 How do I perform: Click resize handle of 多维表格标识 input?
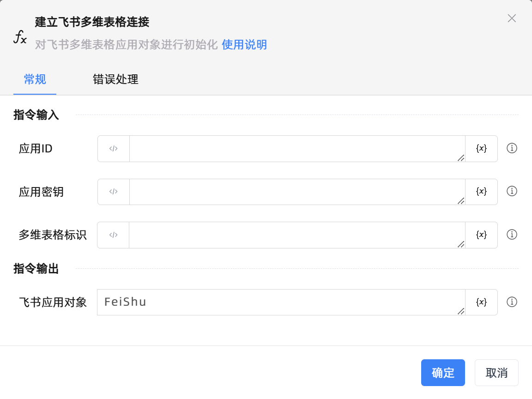coord(461,244)
